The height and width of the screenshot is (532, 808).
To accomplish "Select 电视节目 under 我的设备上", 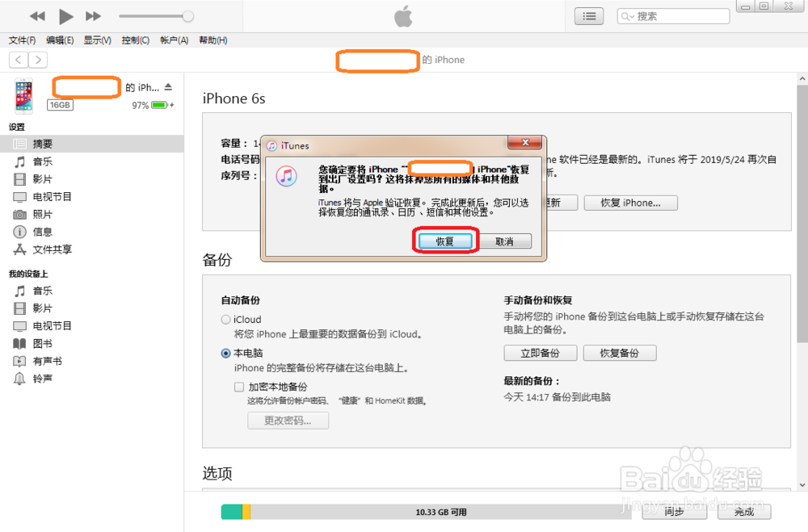I will coord(92,326).
